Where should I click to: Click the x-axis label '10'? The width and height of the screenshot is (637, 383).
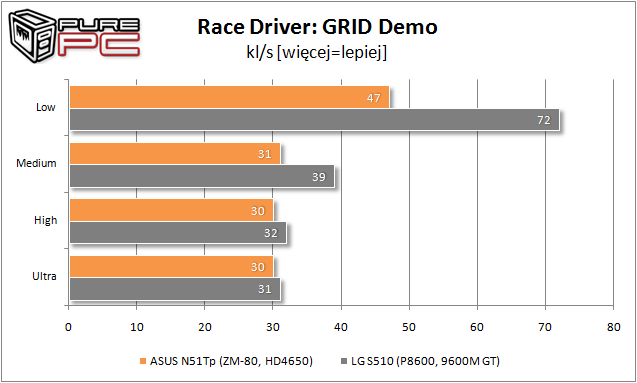pos(137,327)
